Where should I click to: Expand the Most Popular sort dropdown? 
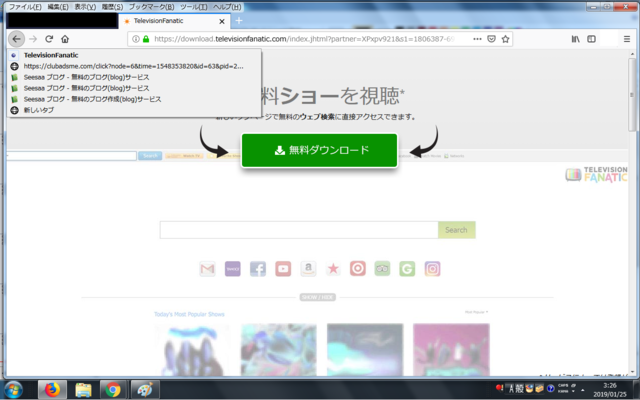click(476, 312)
